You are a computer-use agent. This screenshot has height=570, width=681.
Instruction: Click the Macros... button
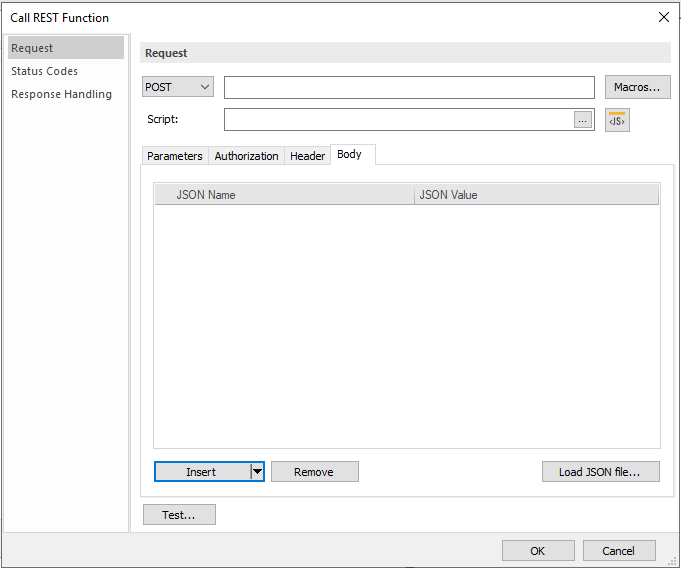pos(638,87)
